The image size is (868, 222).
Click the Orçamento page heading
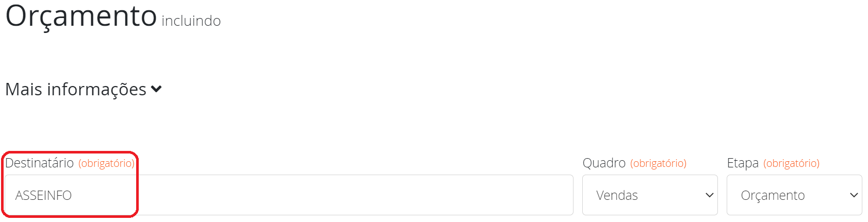click(81, 15)
